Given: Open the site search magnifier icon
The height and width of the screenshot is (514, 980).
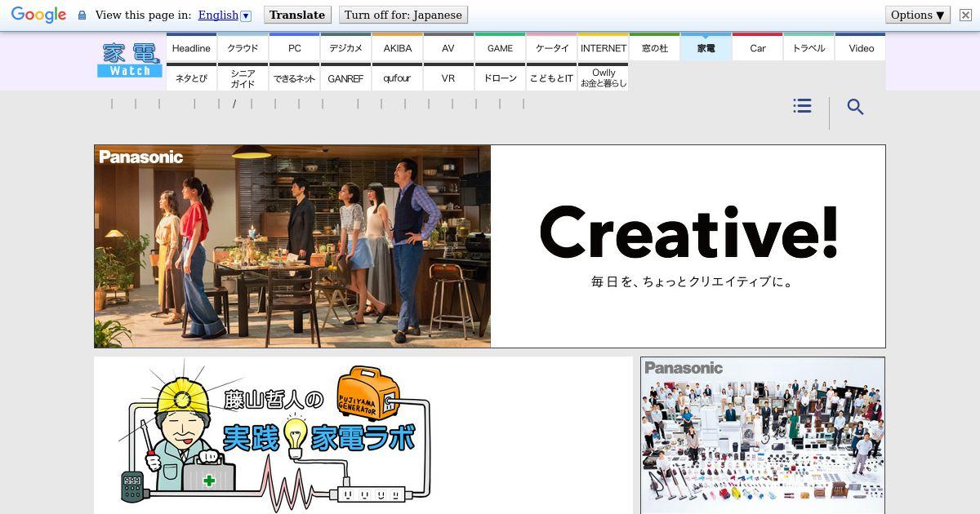Looking at the screenshot, I should pos(855,107).
